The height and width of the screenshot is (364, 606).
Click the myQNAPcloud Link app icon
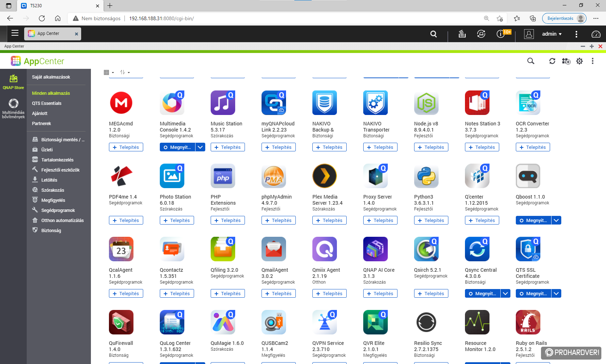(274, 103)
